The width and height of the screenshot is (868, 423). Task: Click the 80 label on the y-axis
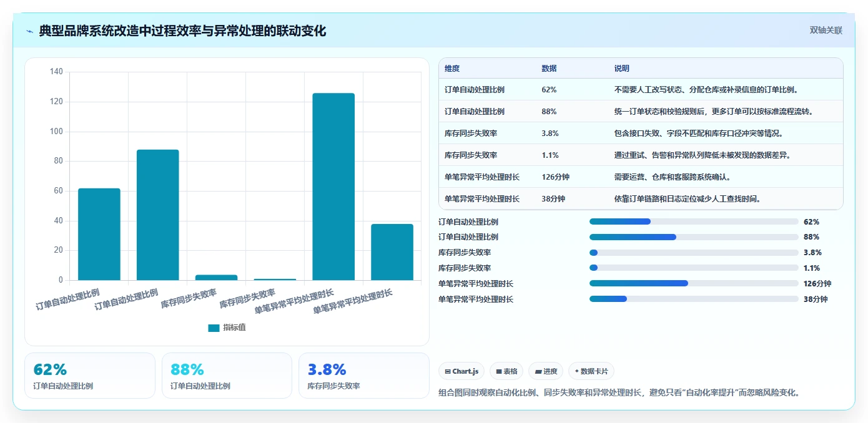58,161
